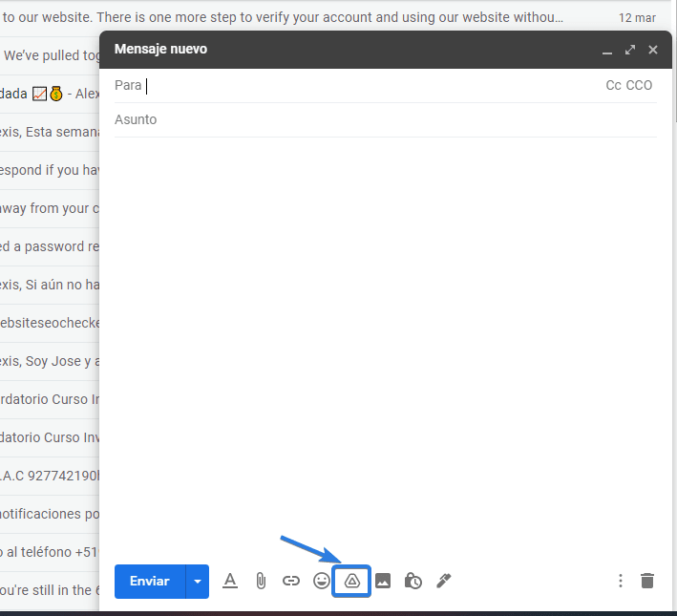Insert files using Google Drive icon
677x616 pixels.
point(351,581)
